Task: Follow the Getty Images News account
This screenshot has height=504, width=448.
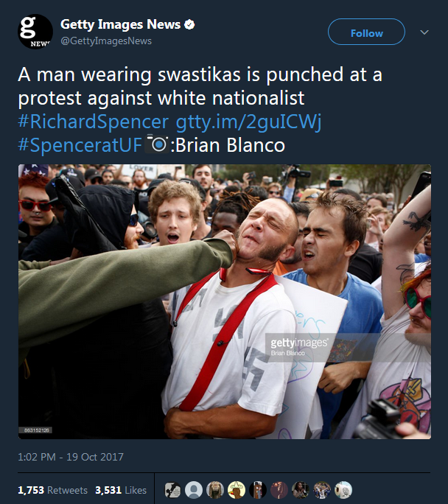Action: click(366, 32)
